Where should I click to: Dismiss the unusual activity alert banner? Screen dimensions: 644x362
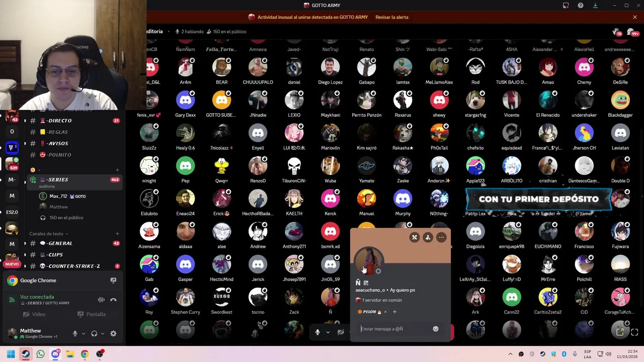coord(635,17)
